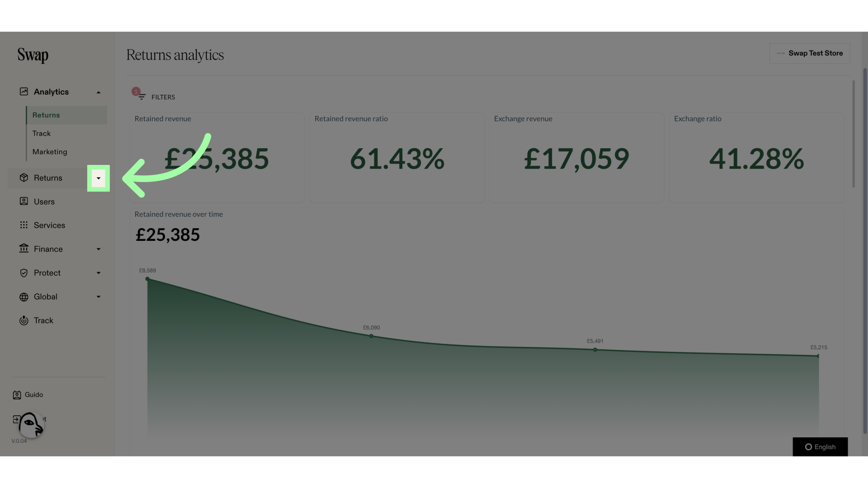Click the Swap Test Store selector
Screen dimensions: 868x488
pyautogui.click(x=810, y=53)
